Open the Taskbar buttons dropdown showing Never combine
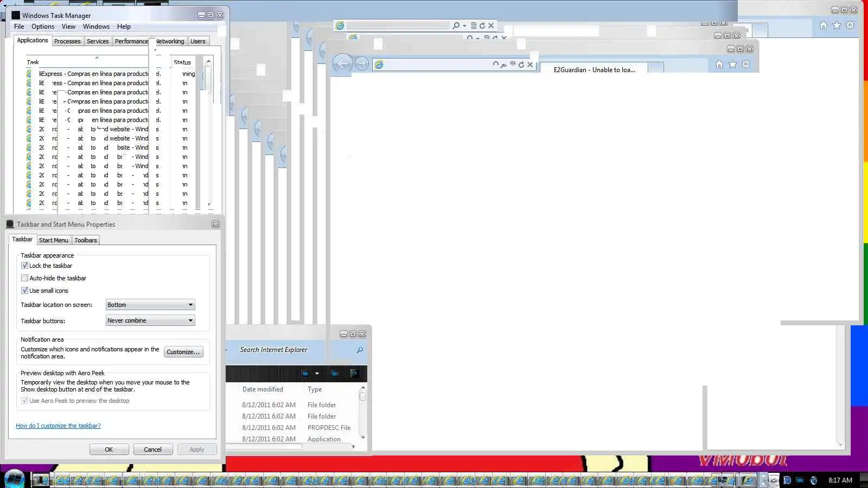The image size is (868, 488). [x=150, y=320]
